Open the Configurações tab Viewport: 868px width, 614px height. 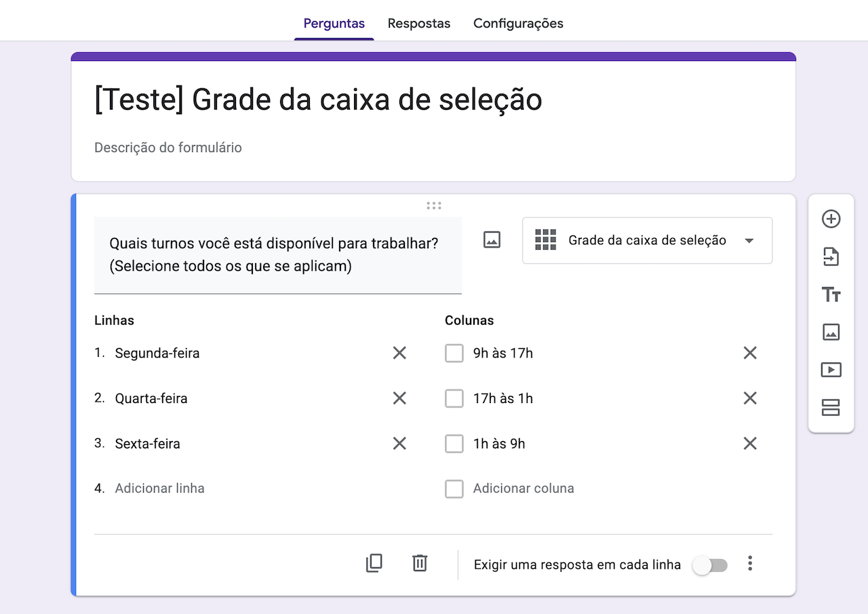click(x=518, y=23)
